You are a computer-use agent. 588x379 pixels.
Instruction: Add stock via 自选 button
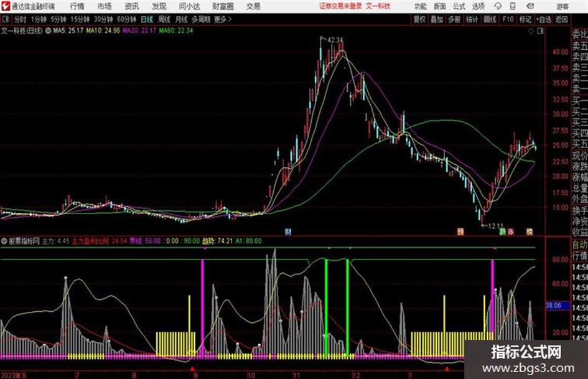point(544,19)
